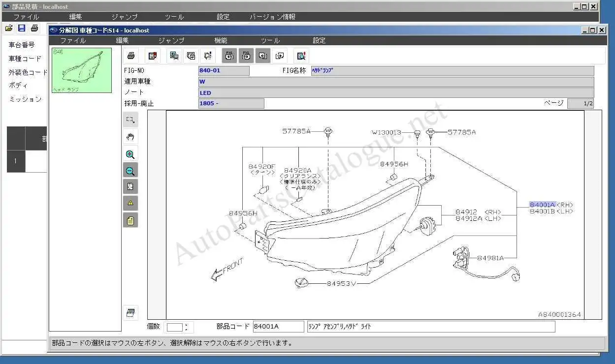Increase 個数 with stepper up arrow
Viewport: 615px width, 364px height.
186,325
